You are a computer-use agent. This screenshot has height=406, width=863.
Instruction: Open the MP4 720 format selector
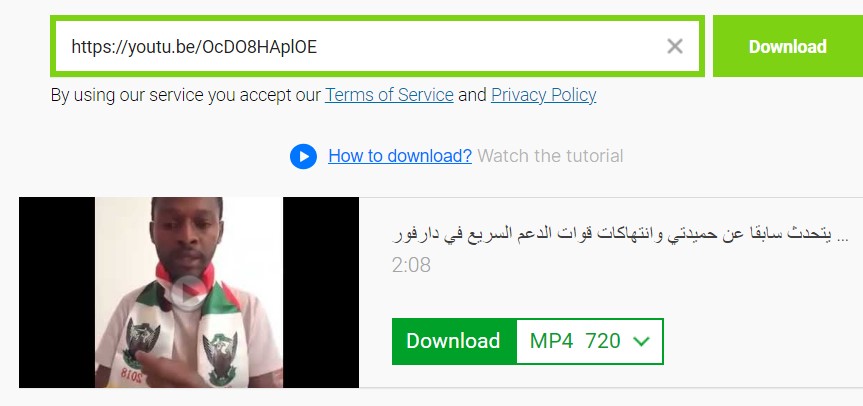590,342
